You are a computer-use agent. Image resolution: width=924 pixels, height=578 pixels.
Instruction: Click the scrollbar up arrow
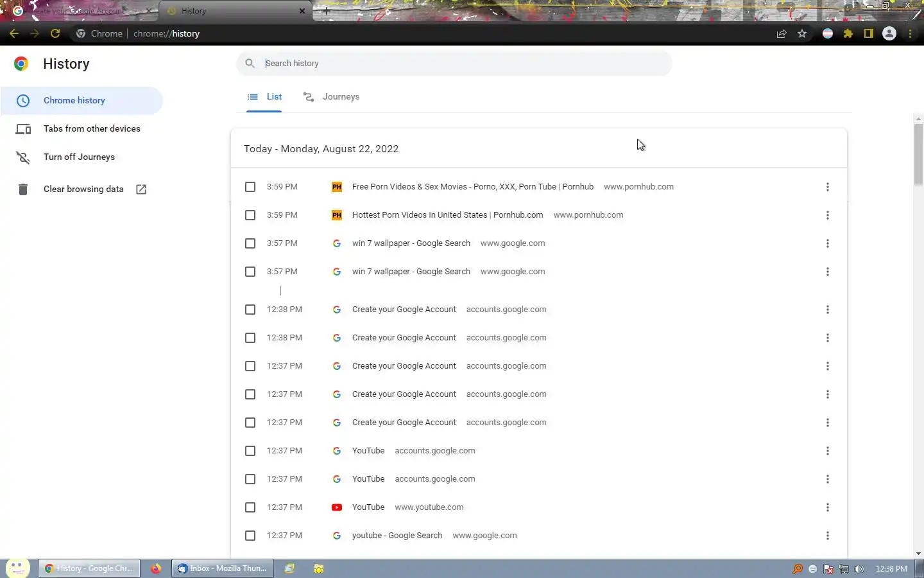[x=918, y=119]
